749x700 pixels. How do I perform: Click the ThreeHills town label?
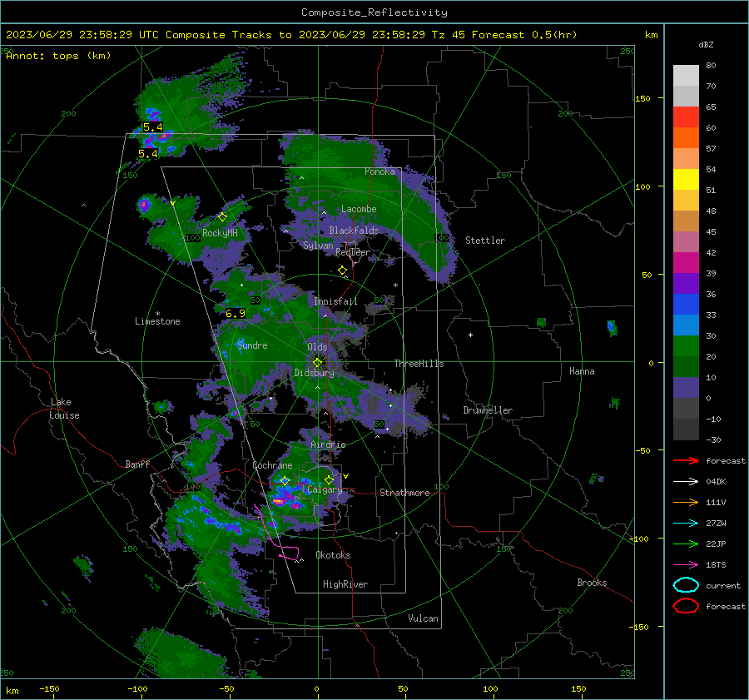419,364
